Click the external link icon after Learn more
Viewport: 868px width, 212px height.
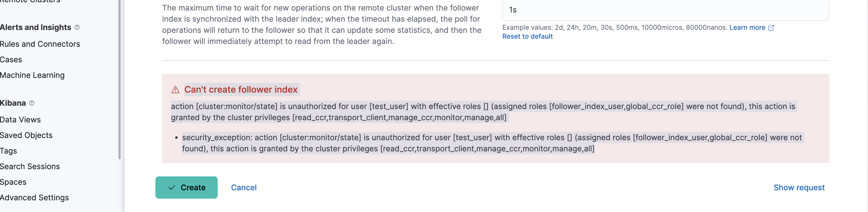point(771,28)
